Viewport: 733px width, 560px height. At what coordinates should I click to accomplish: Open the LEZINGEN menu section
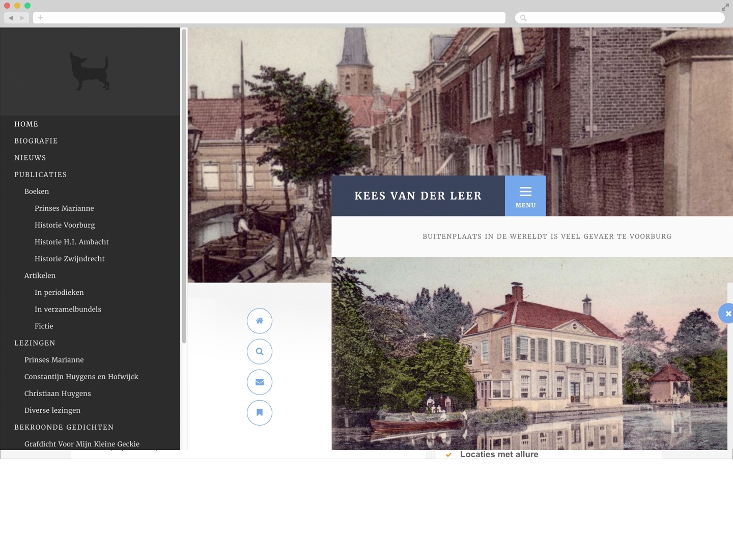click(x=35, y=343)
